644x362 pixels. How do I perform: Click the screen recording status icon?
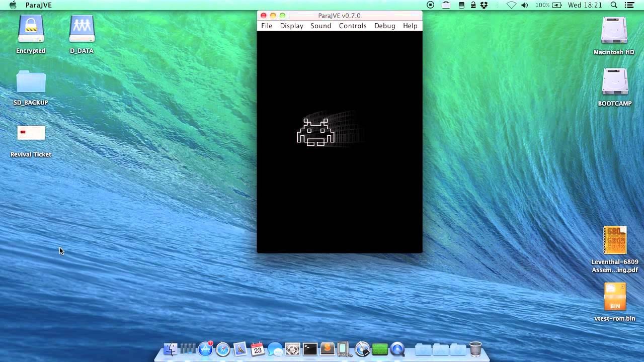(x=430, y=5)
